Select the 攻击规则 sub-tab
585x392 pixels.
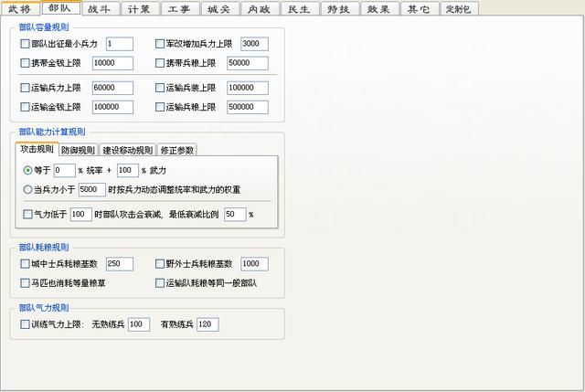37,149
